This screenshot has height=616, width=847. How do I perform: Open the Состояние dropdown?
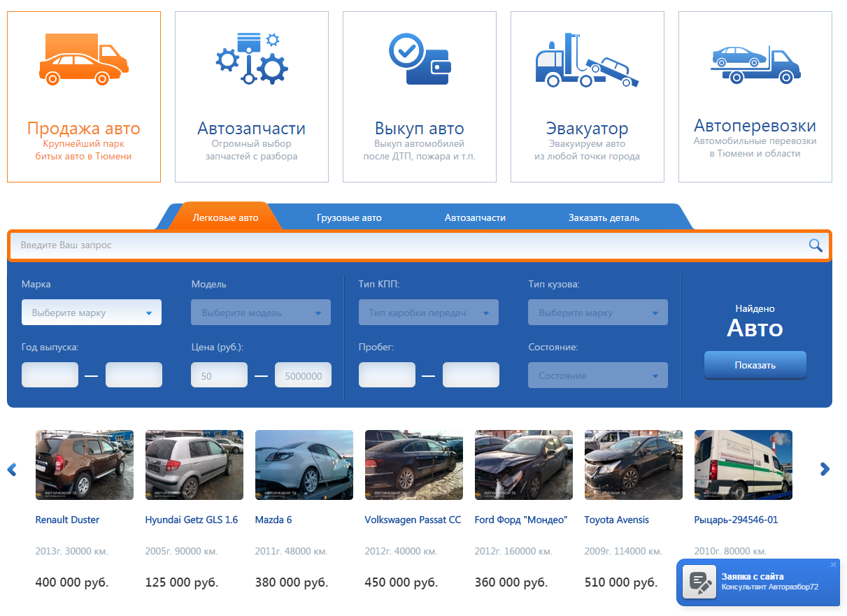(x=598, y=375)
